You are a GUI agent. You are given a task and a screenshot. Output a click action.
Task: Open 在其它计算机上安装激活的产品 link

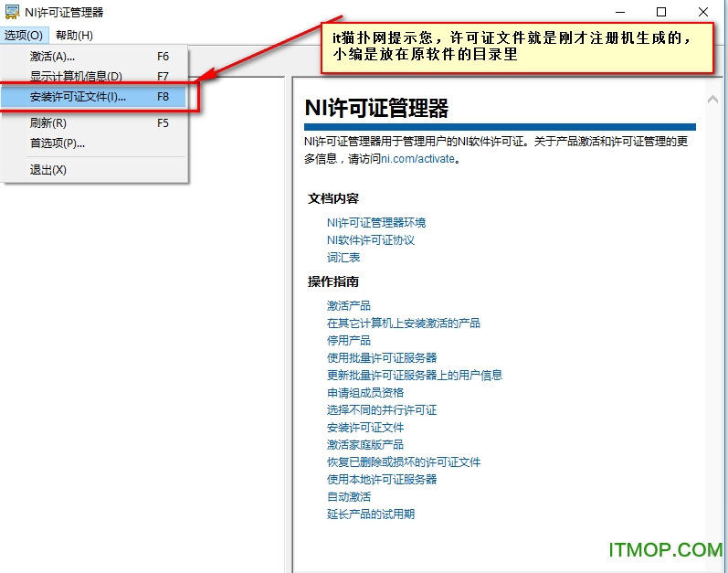pos(404,324)
